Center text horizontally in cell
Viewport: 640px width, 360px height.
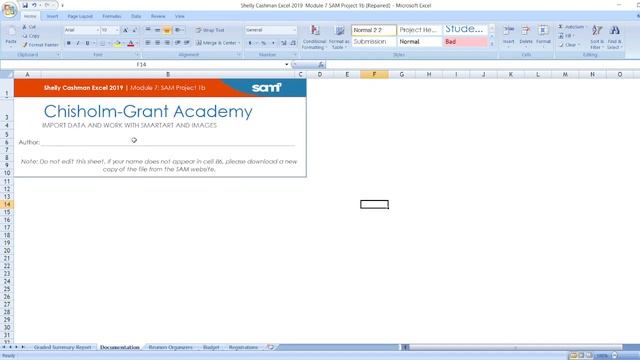click(158, 43)
